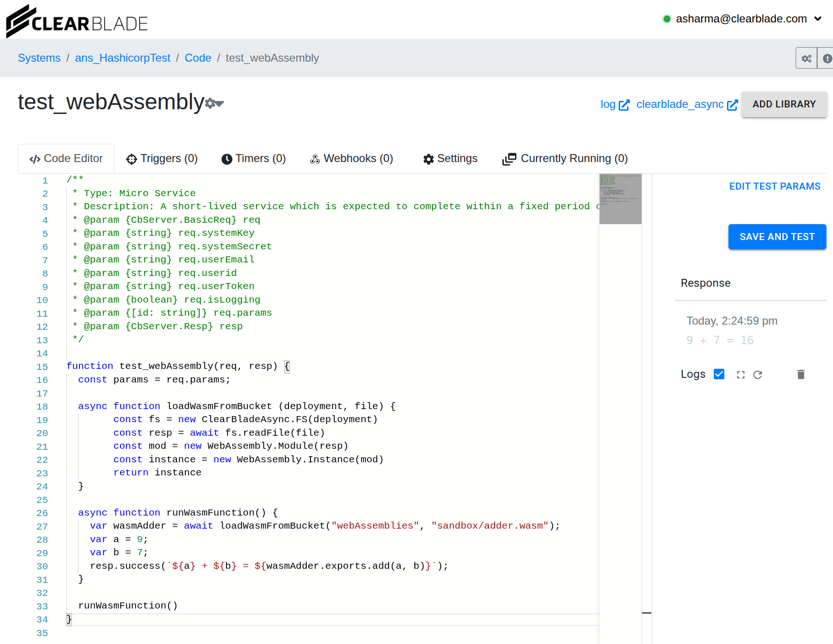Click the 'Today, 2:24:59 pm' timestamp
The width and height of the screenshot is (833, 644).
point(732,321)
